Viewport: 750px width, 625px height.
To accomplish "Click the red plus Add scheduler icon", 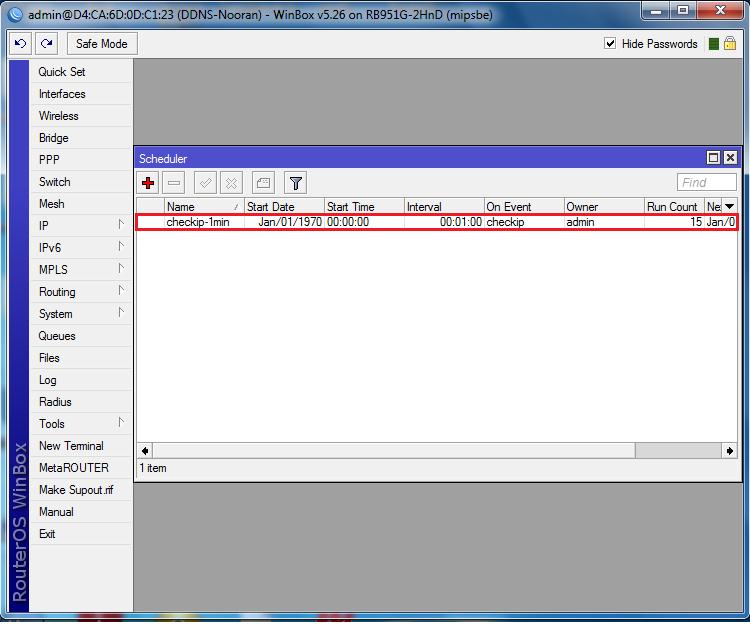I will point(148,182).
